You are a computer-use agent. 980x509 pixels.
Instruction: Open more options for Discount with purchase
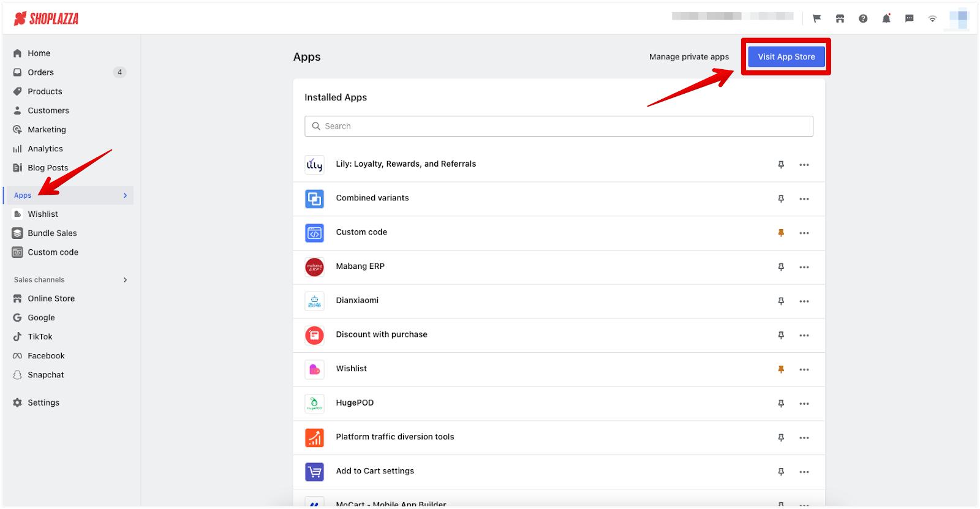click(804, 336)
